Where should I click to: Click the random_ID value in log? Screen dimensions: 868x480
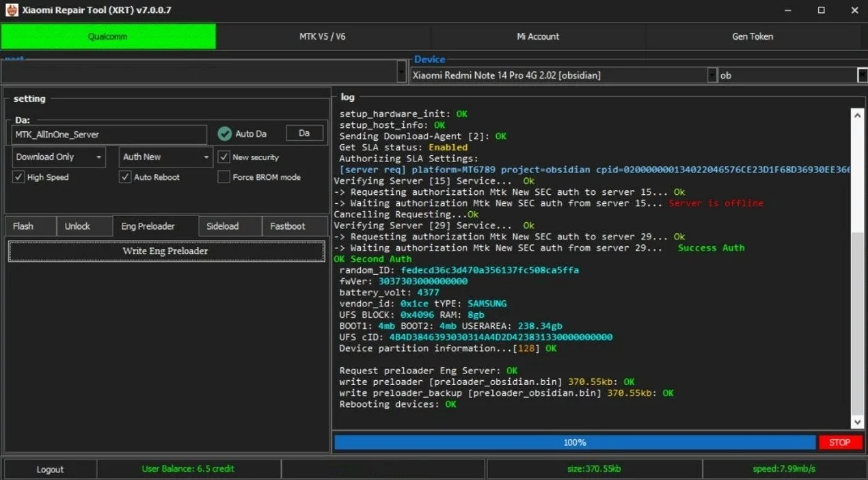coord(489,270)
